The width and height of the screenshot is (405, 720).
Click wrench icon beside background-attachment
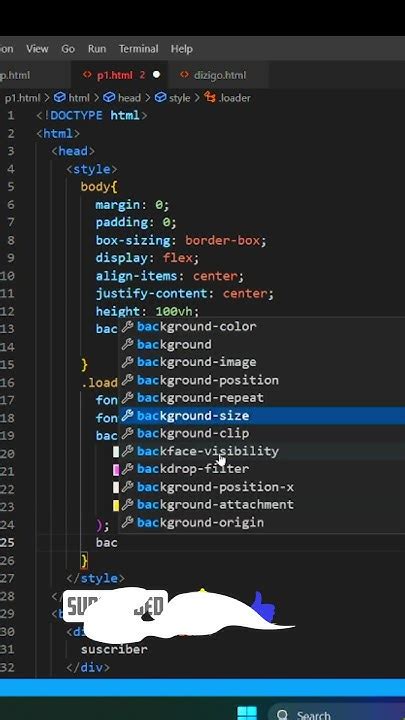click(128, 504)
